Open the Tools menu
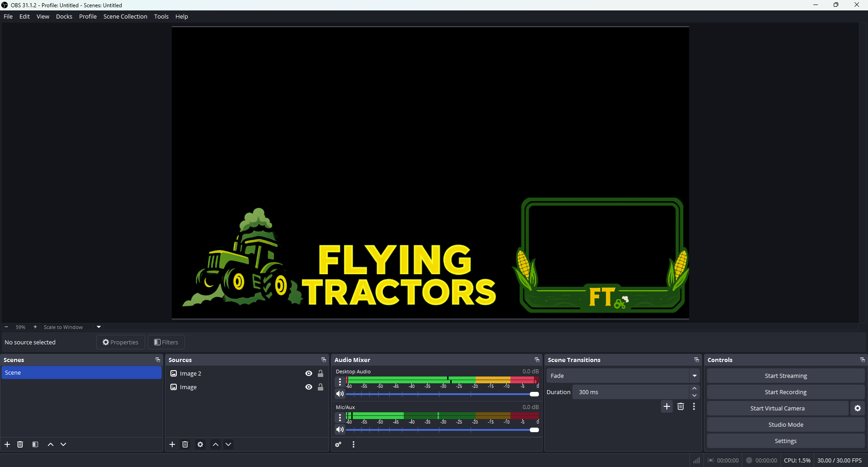The image size is (868, 467). coord(161,16)
